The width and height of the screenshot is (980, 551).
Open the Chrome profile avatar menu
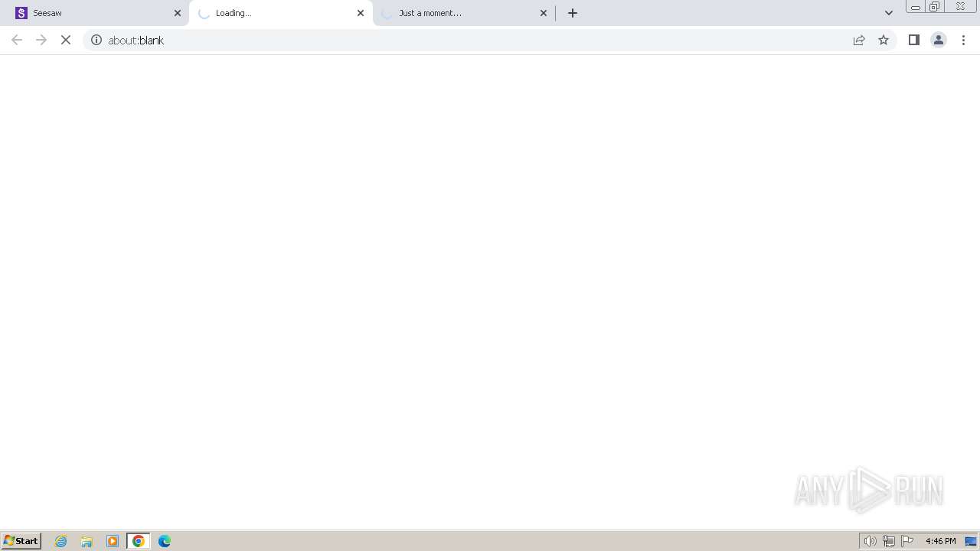click(939, 40)
